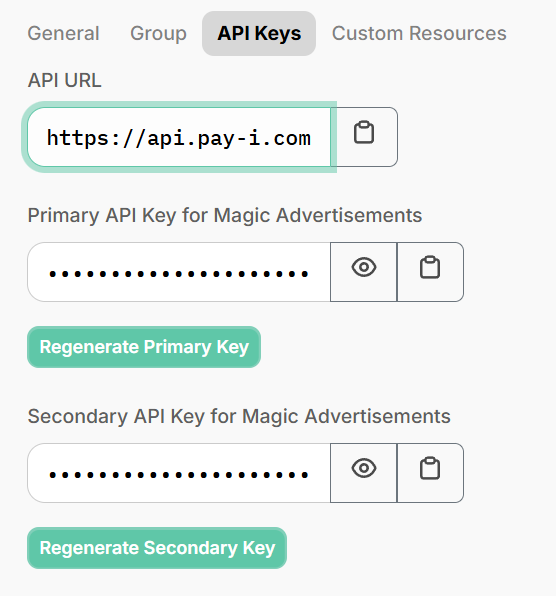Click the Regenerate Secondary Key button
The width and height of the screenshot is (556, 596).
(157, 548)
